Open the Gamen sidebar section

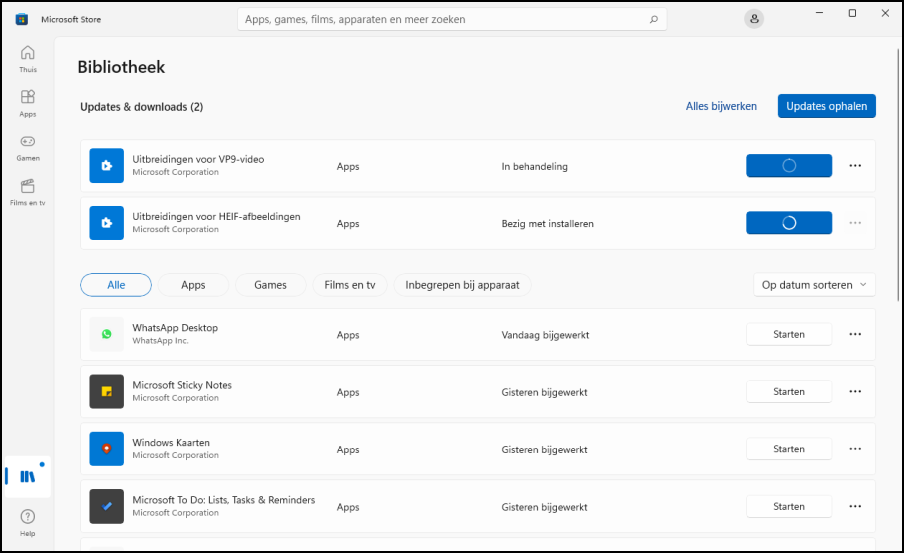[28, 148]
